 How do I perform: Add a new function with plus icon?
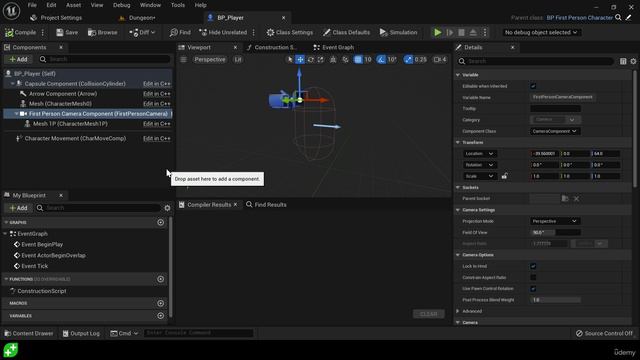(160, 279)
